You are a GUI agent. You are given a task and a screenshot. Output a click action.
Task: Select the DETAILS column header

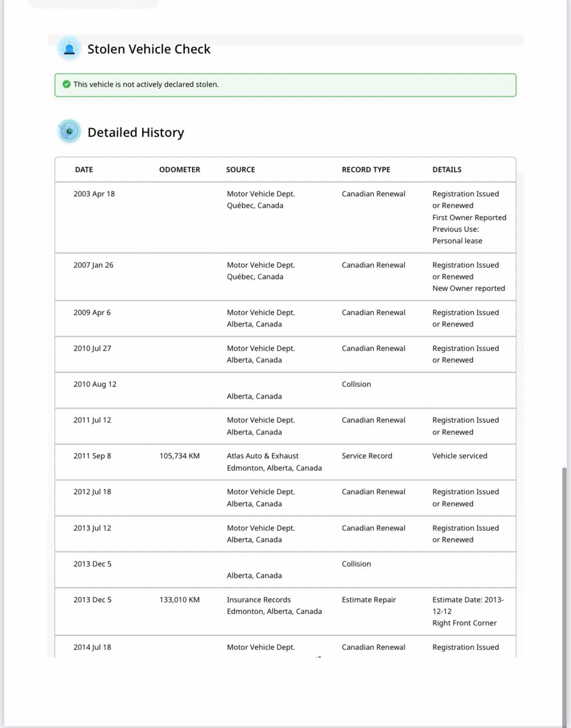(447, 170)
